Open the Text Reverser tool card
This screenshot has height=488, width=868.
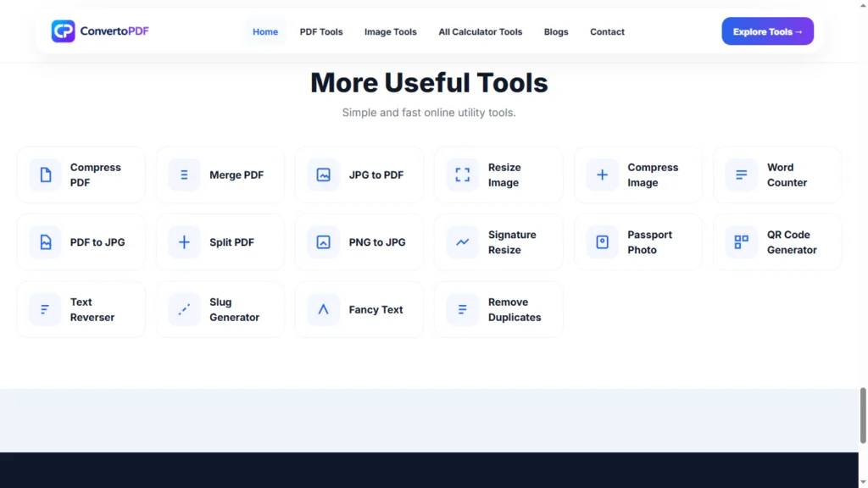click(81, 310)
